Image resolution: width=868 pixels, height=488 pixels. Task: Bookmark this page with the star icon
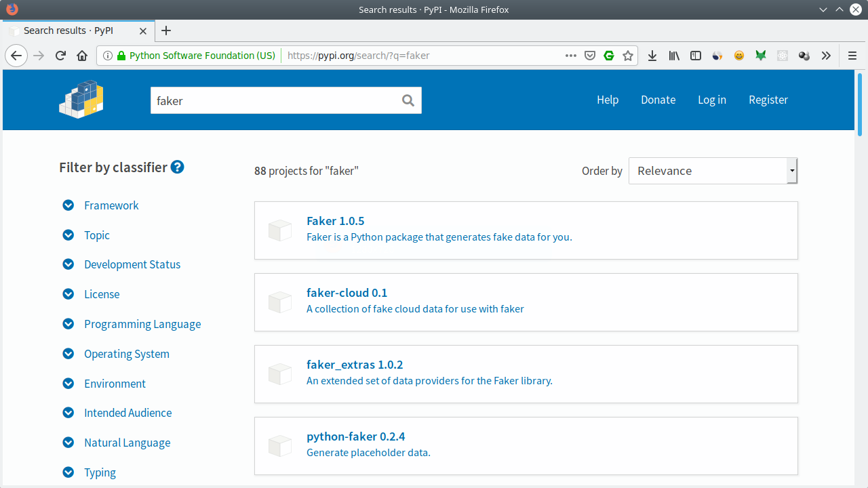tap(628, 56)
